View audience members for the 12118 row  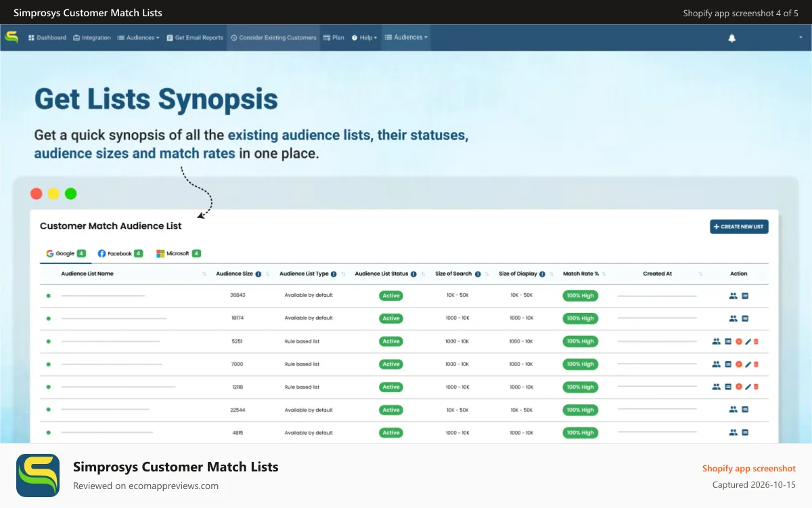[x=717, y=387]
